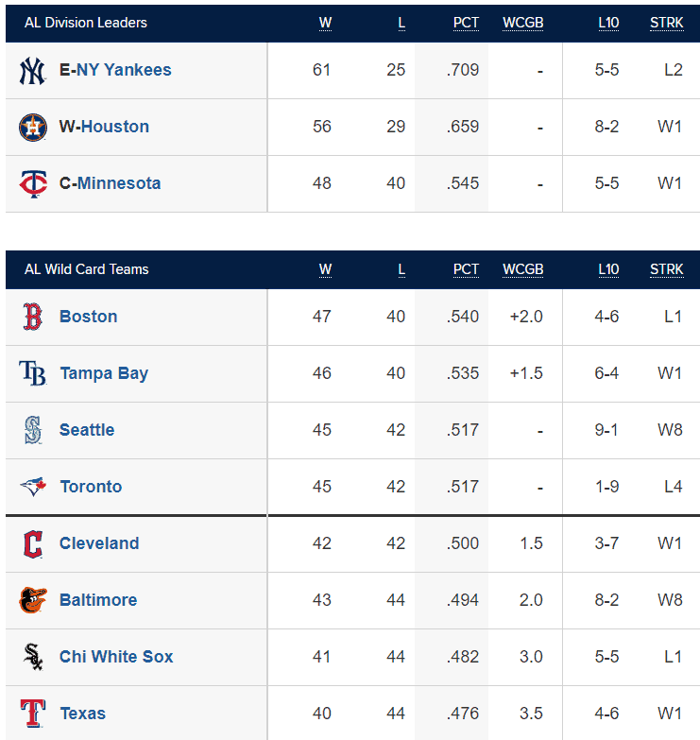Click the Boston Red Sox logo
This screenshot has height=740, width=700.
32,317
